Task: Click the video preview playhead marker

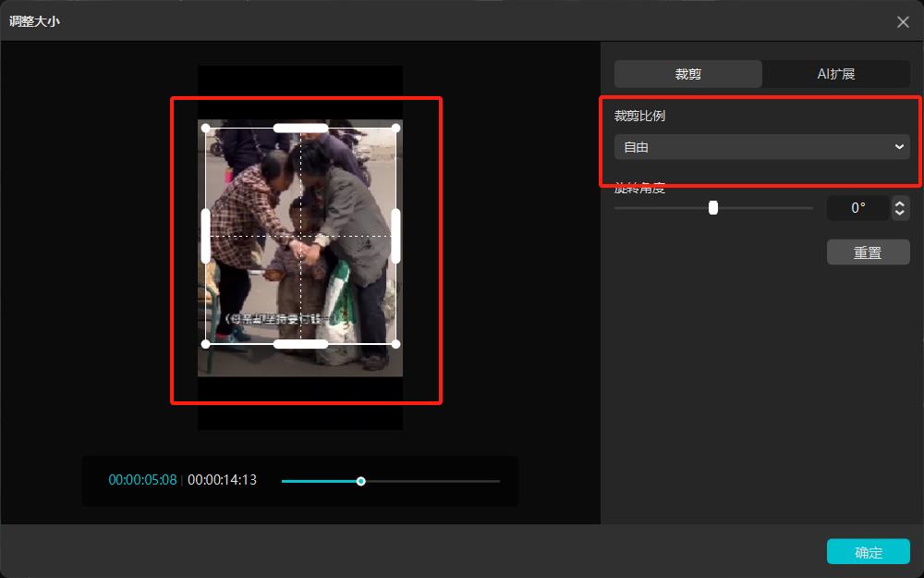Action: [x=361, y=481]
